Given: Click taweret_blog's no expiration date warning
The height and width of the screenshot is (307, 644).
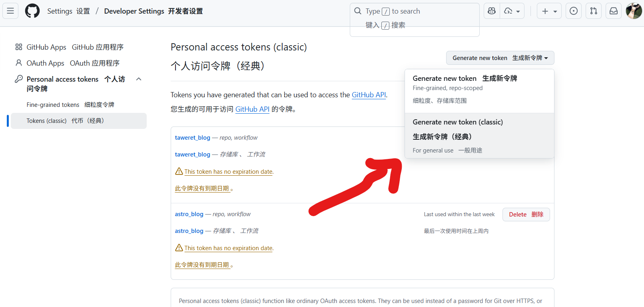Looking at the screenshot, I should tap(229, 172).
